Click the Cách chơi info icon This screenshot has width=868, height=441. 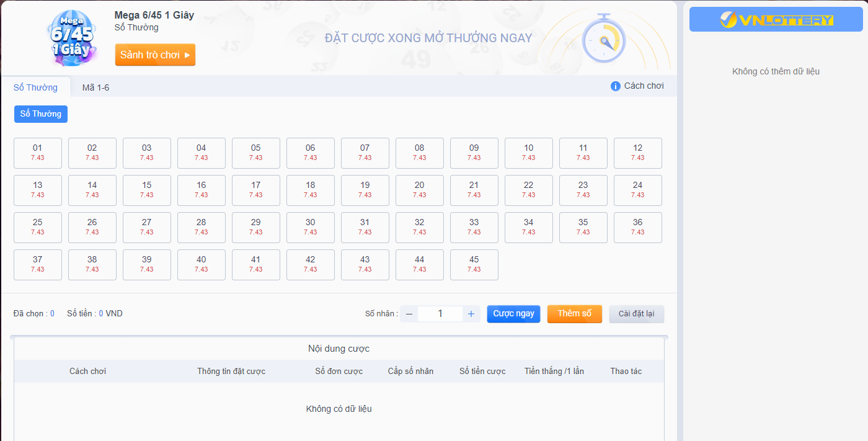[615, 86]
